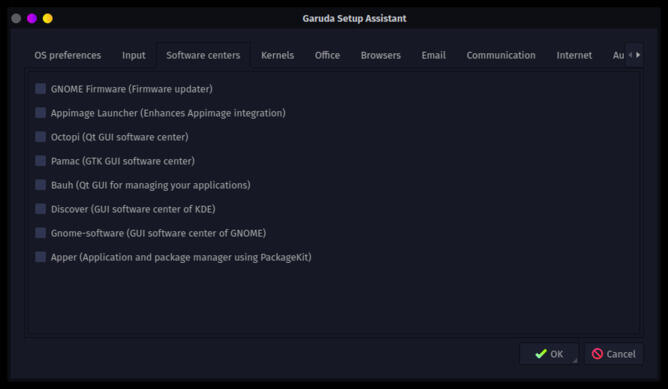Image resolution: width=668 pixels, height=389 pixels.
Task: Click the 'GNOME Firmware (Firmware updater)' label
Action: pos(132,89)
